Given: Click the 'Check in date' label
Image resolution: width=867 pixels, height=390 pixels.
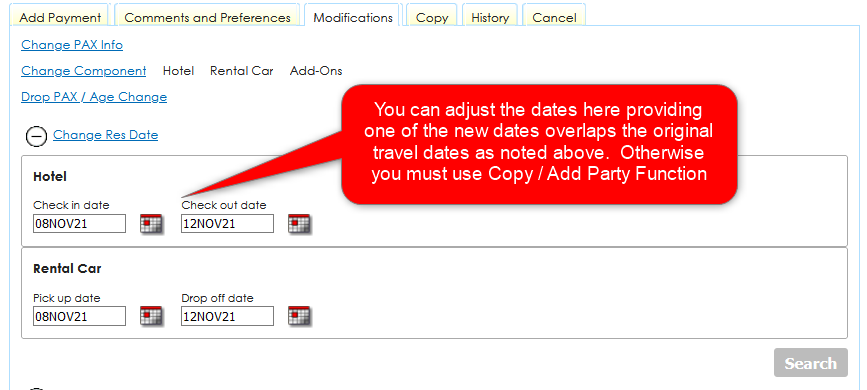Looking at the screenshot, I should click(71, 205).
